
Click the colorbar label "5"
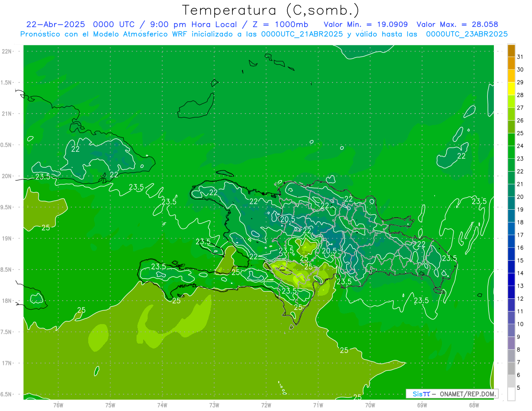pyautogui.click(x=519, y=388)
